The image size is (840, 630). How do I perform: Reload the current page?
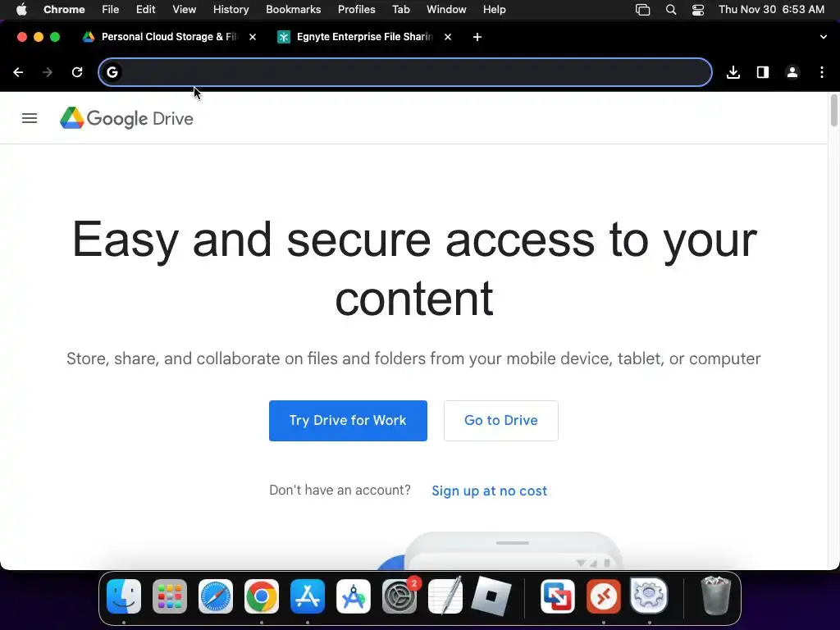77,72
